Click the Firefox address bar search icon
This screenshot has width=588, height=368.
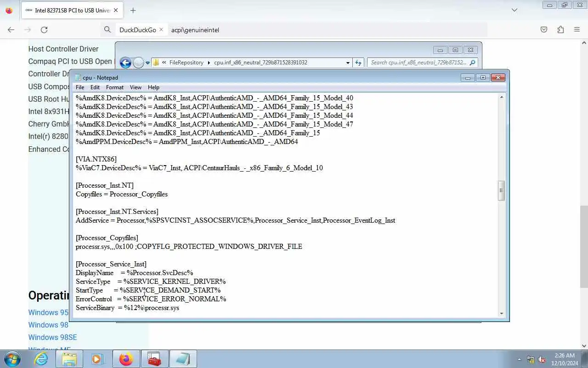point(107,29)
